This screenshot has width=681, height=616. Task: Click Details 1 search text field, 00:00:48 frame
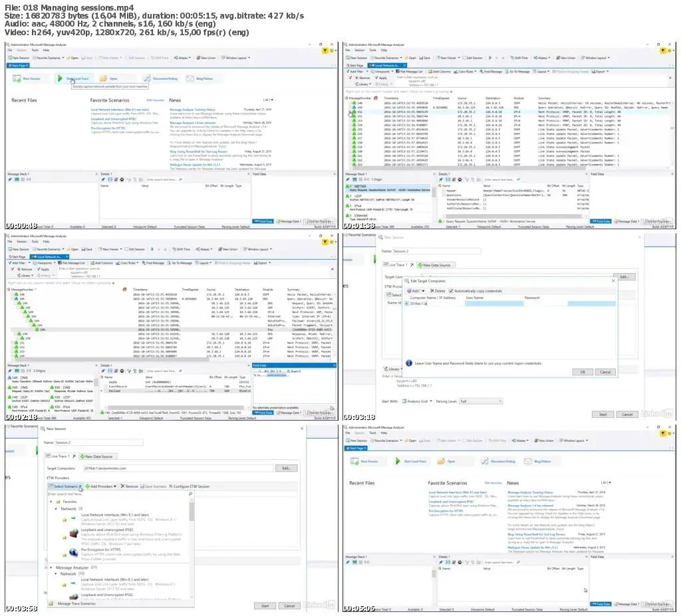coord(162,179)
